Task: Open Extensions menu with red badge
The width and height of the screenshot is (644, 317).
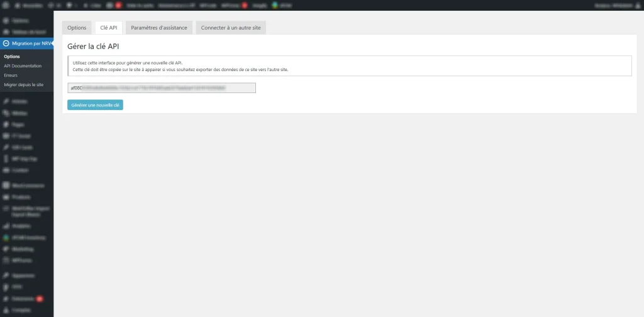Action: (26, 299)
